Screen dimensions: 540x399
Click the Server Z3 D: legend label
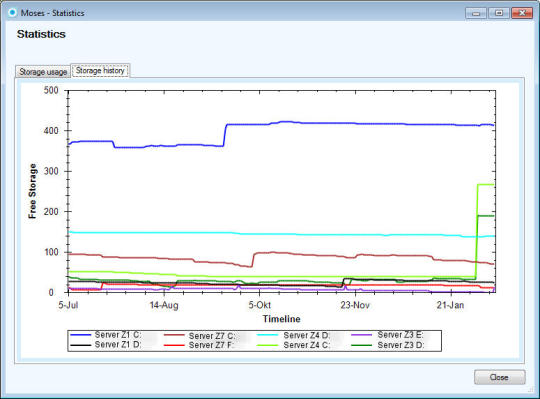click(x=401, y=345)
